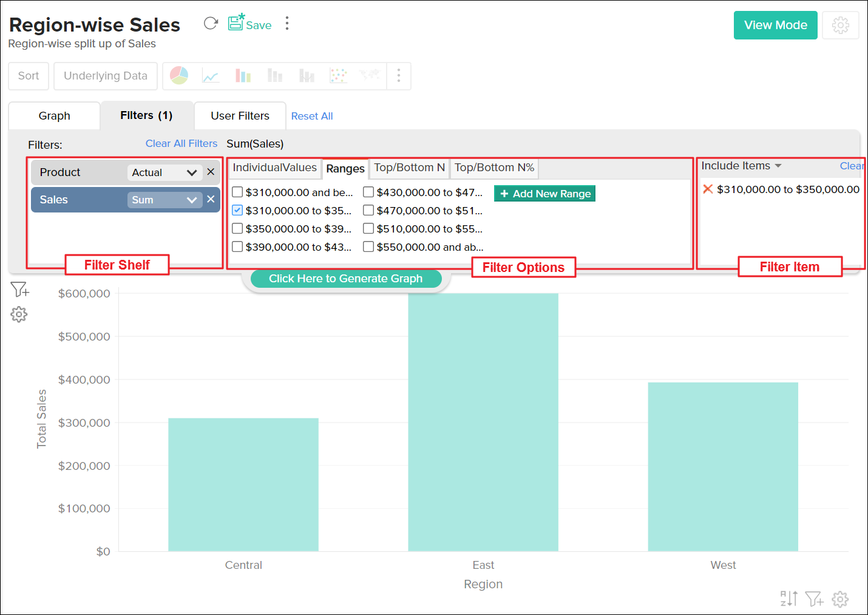Check the $550,000.00 and above checkbox
The width and height of the screenshot is (868, 615).
pos(368,247)
